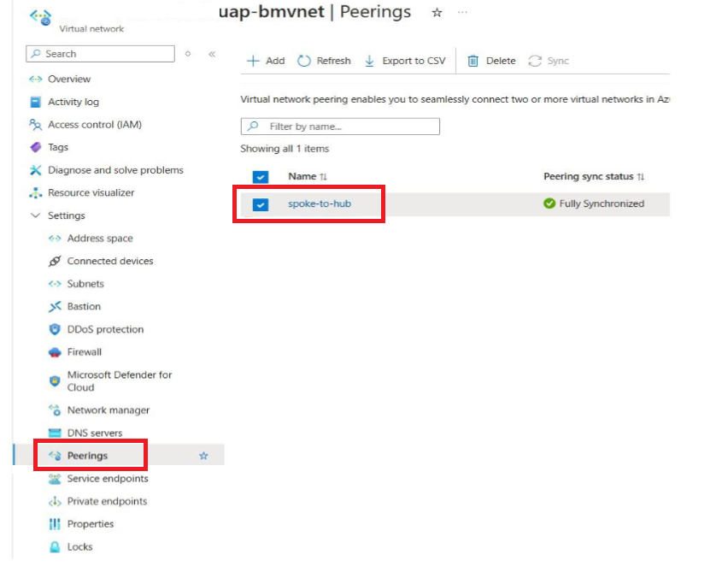Click the Export to CSV download icon
The height and width of the screenshot is (566, 728).
tap(369, 61)
